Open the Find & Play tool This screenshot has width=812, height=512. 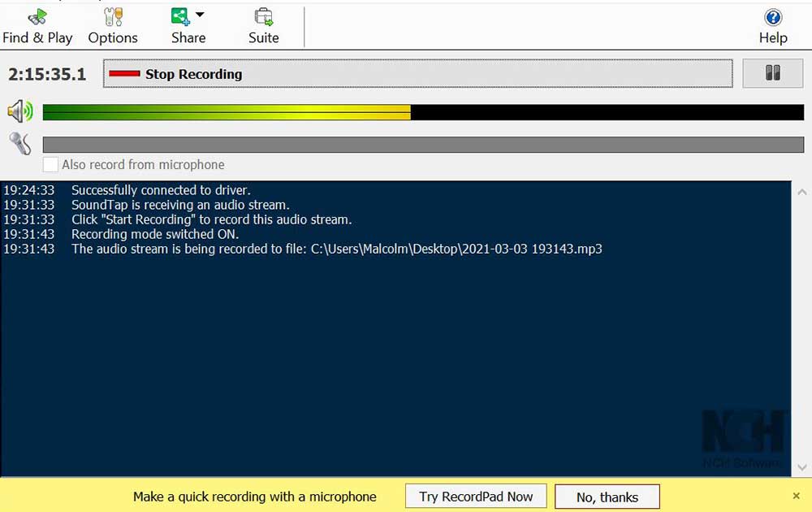(37, 26)
